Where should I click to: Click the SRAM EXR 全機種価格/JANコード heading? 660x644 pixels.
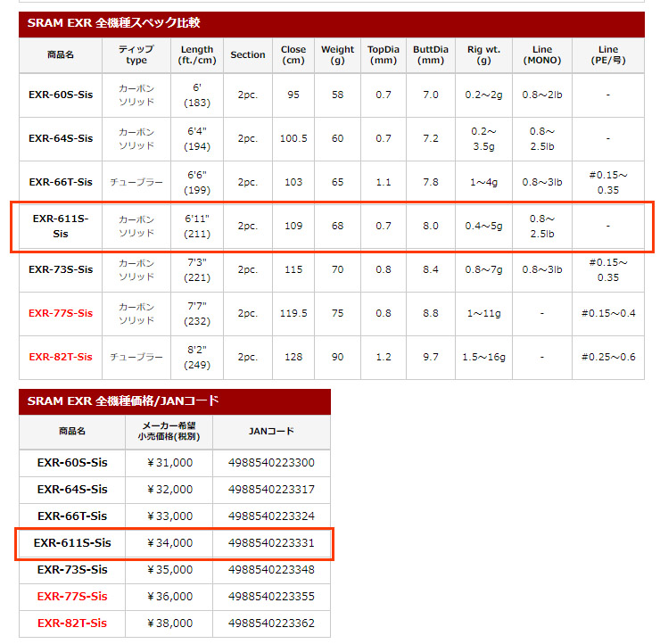point(123,400)
